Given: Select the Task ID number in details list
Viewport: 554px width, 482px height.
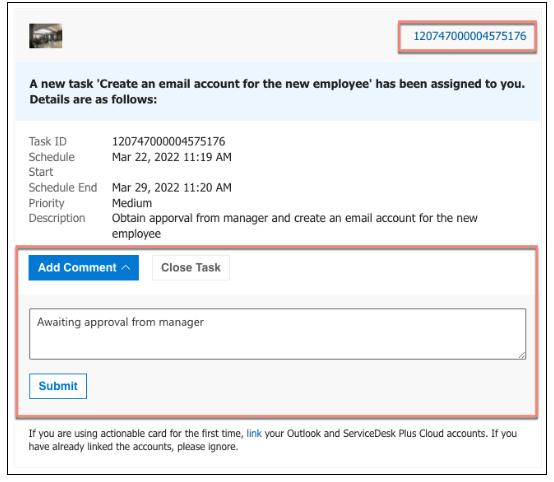Looking at the screenshot, I should pos(169,141).
